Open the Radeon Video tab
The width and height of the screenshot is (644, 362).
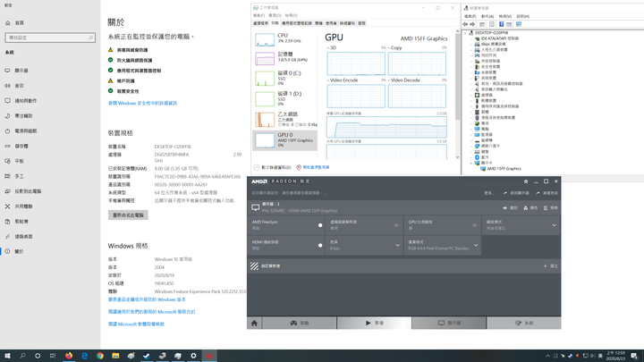(x=374, y=323)
